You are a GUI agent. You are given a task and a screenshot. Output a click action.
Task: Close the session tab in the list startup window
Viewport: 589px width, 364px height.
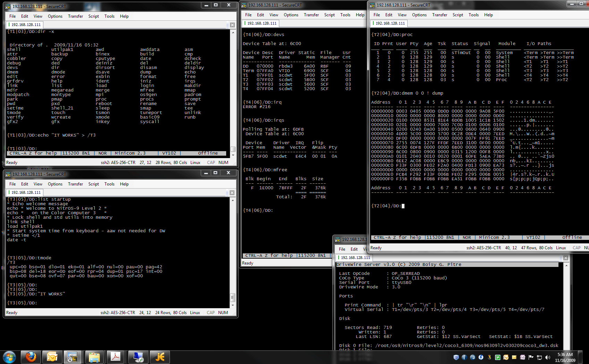(x=232, y=193)
